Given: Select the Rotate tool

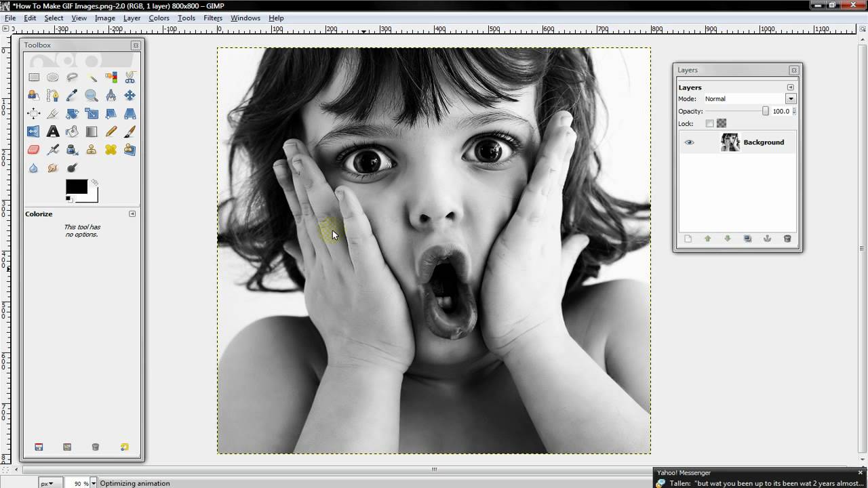Looking at the screenshot, I should click(x=72, y=114).
